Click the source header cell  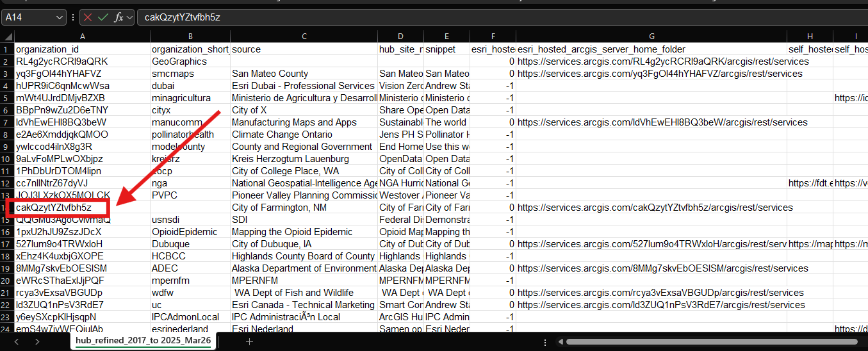[304, 49]
